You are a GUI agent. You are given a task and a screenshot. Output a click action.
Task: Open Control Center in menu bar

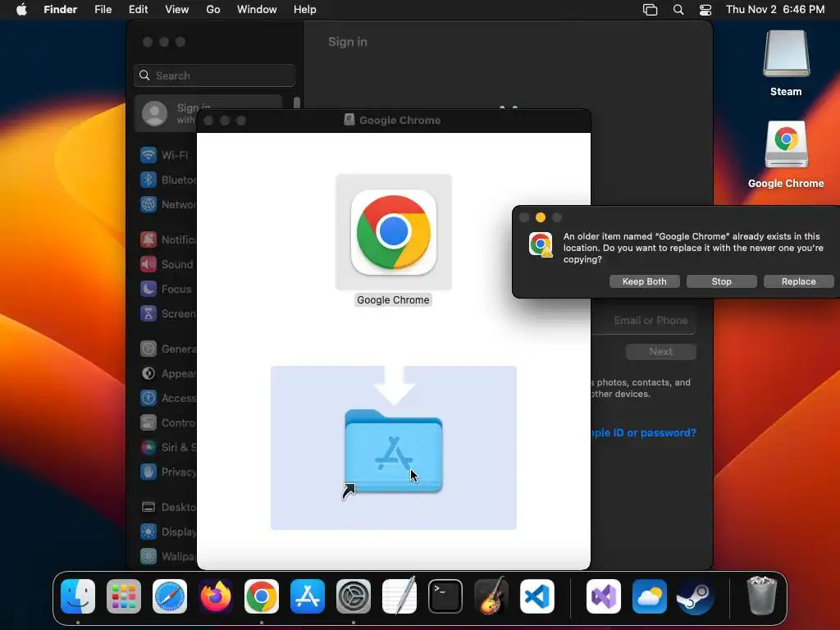[x=705, y=10]
